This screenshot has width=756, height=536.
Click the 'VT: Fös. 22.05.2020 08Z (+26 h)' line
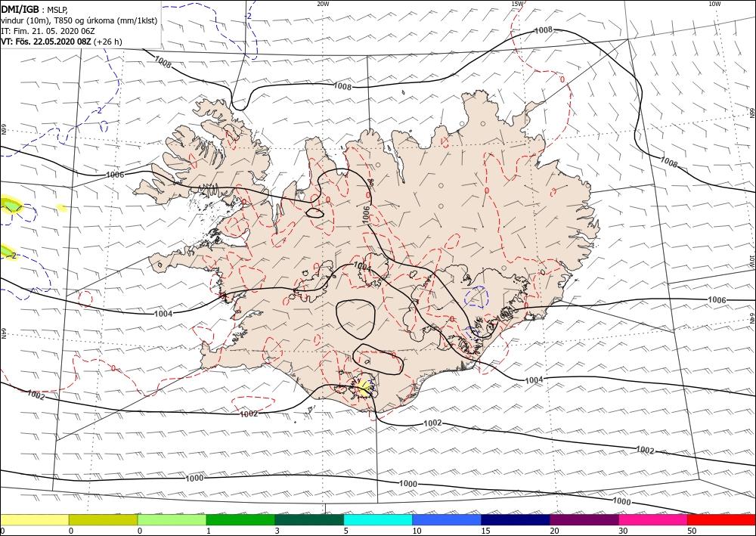point(62,42)
